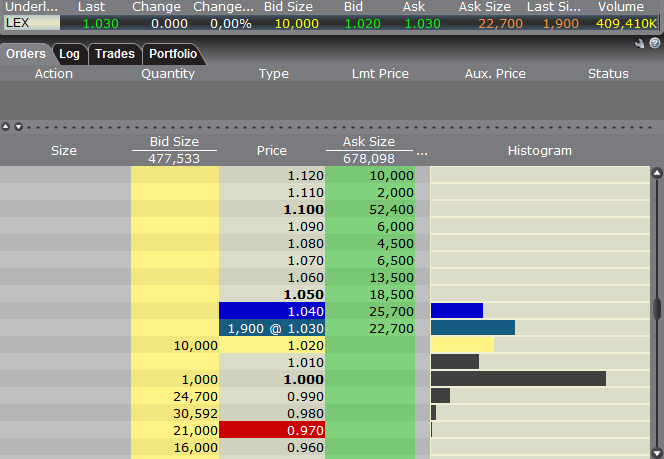Click the Bid Size column header
This screenshot has height=459, width=664.
tap(174, 141)
